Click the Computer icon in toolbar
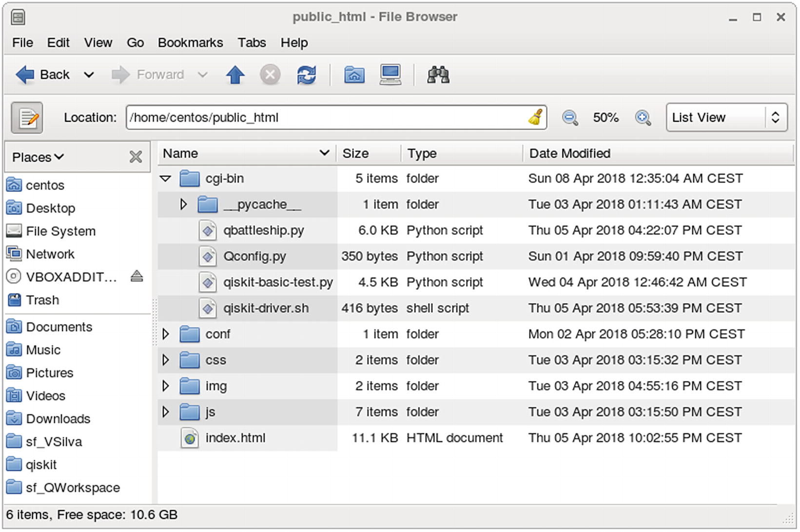The height and width of the screenshot is (532, 800). coord(390,75)
